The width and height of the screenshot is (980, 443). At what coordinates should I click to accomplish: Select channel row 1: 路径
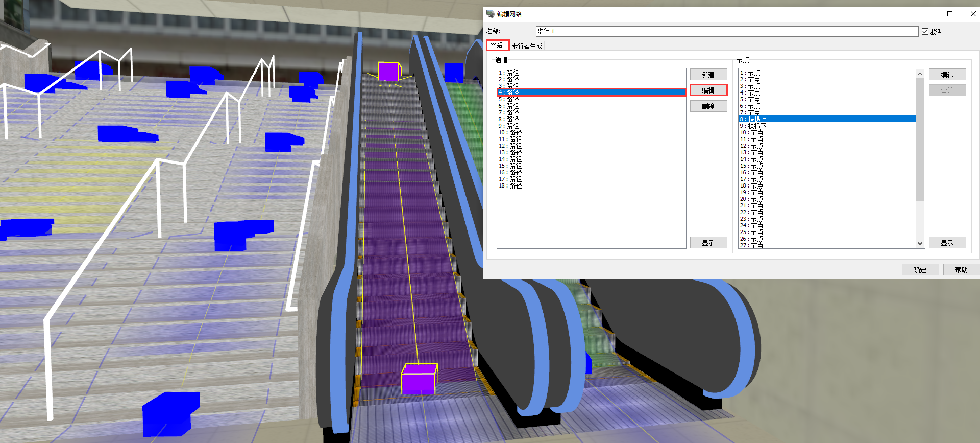591,73
